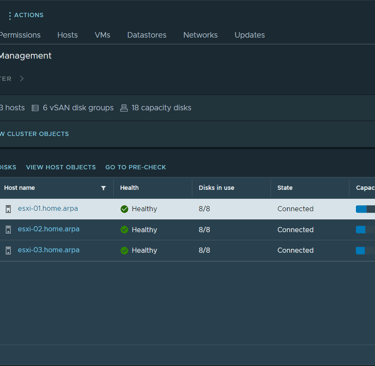This screenshot has height=366, width=375.
Task: Sort by Disks in use column
Action: coord(216,188)
